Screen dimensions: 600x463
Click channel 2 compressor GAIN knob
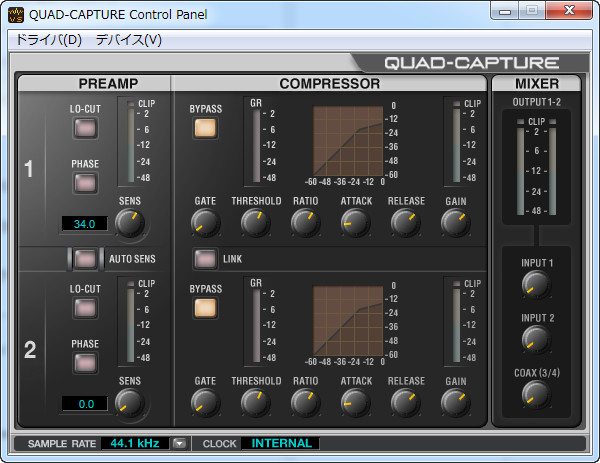tap(455, 403)
